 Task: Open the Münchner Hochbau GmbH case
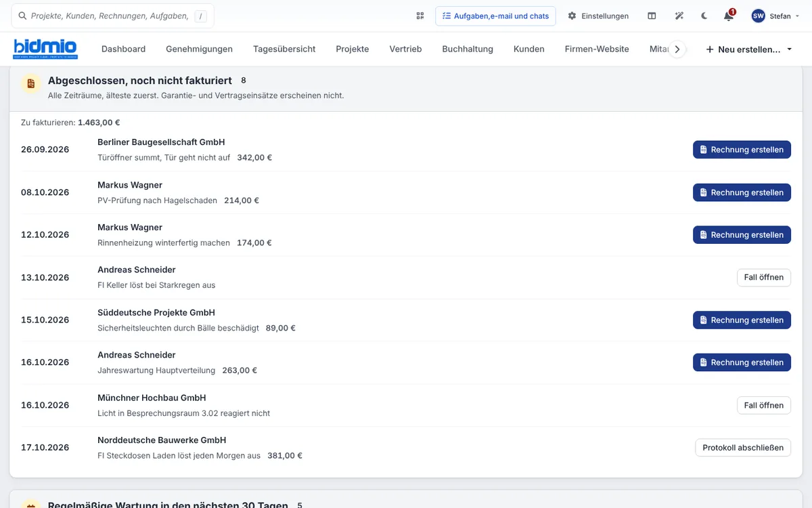(x=763, y=405)
